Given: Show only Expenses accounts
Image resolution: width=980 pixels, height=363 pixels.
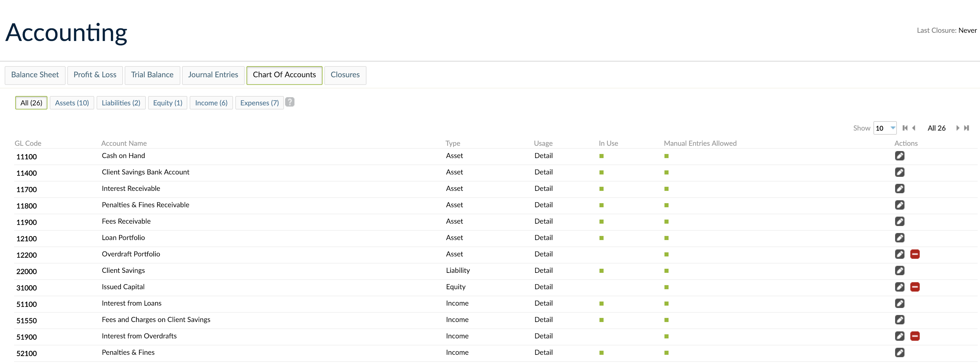Looking at the screenshot, I should pyautogui.click(x=259, y=102).
